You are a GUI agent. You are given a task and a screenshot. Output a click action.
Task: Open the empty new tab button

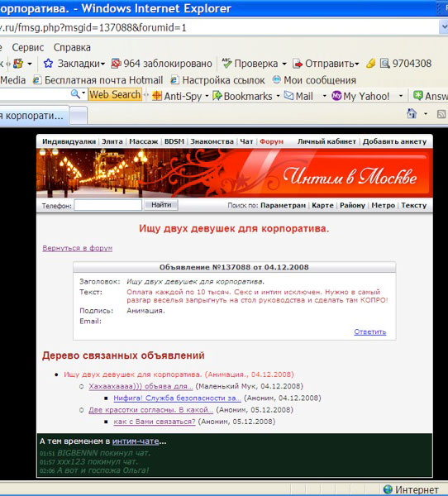[x=79, y=116]
